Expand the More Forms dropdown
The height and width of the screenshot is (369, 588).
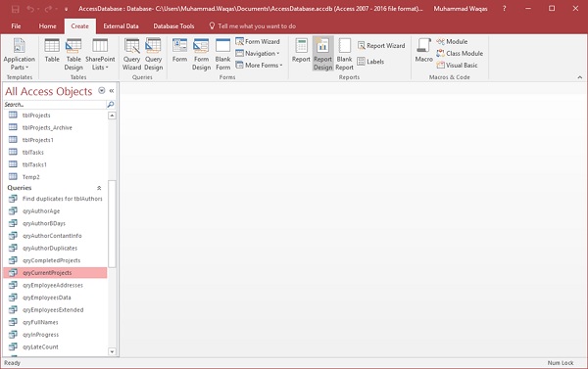[259, 66]
